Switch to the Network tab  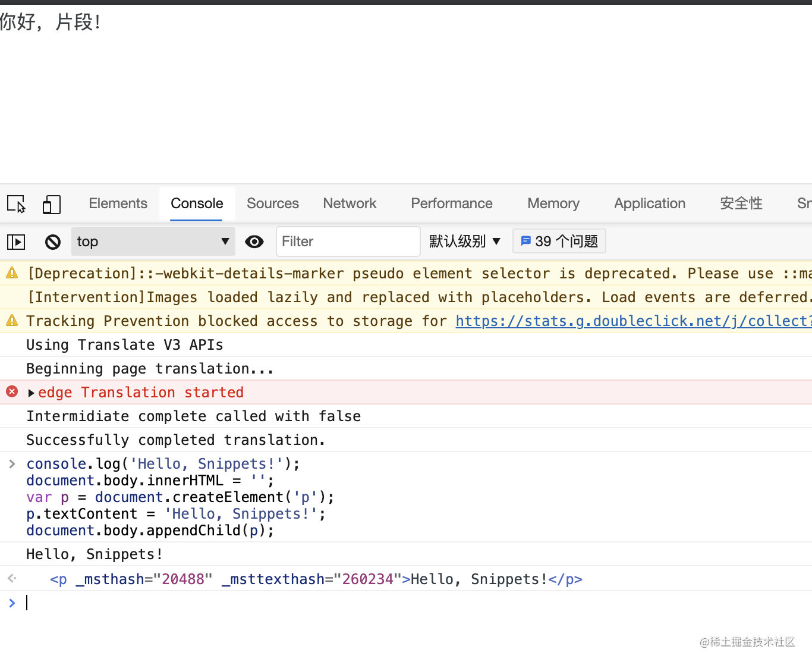pos(350,203)
